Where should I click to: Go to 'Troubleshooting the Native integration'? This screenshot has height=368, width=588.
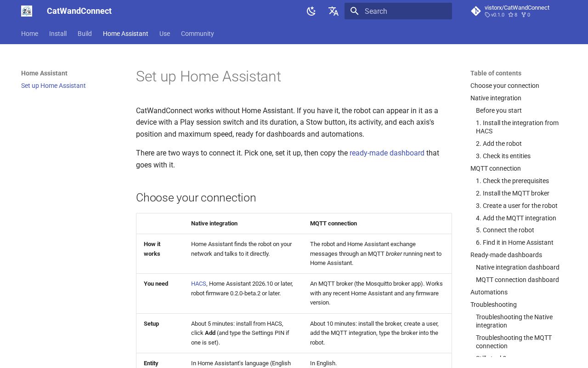click(x=514, y=321)
